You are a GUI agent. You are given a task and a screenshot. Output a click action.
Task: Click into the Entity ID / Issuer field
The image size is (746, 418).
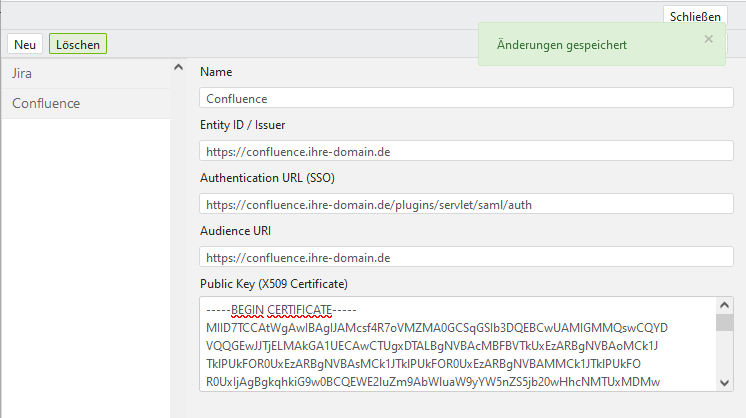[x=467, y=151]
